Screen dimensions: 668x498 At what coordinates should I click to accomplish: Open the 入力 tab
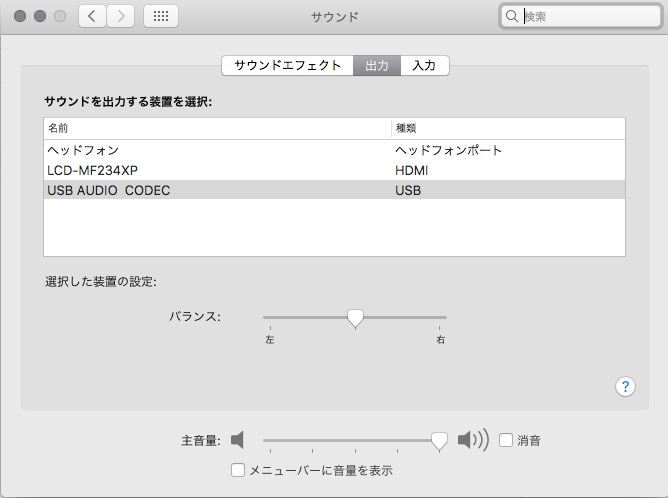tap(424, 66)
